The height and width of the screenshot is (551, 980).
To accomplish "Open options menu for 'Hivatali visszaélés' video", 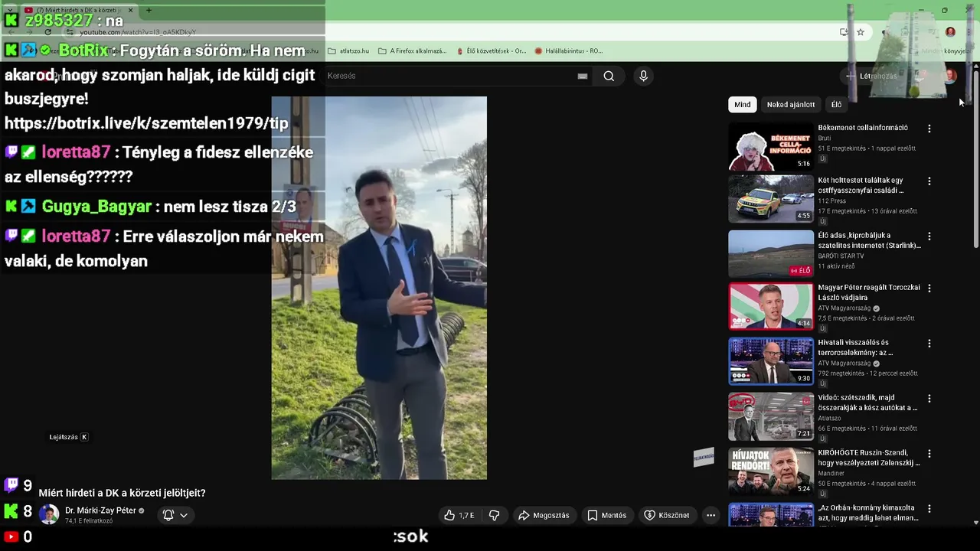I will pos(929,344).
